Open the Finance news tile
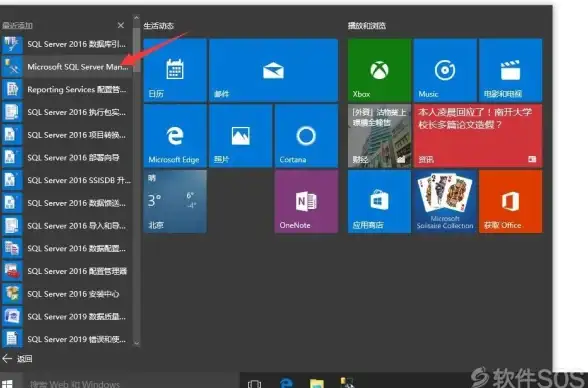The image size is (588, 388). click(x=379, y=136)
